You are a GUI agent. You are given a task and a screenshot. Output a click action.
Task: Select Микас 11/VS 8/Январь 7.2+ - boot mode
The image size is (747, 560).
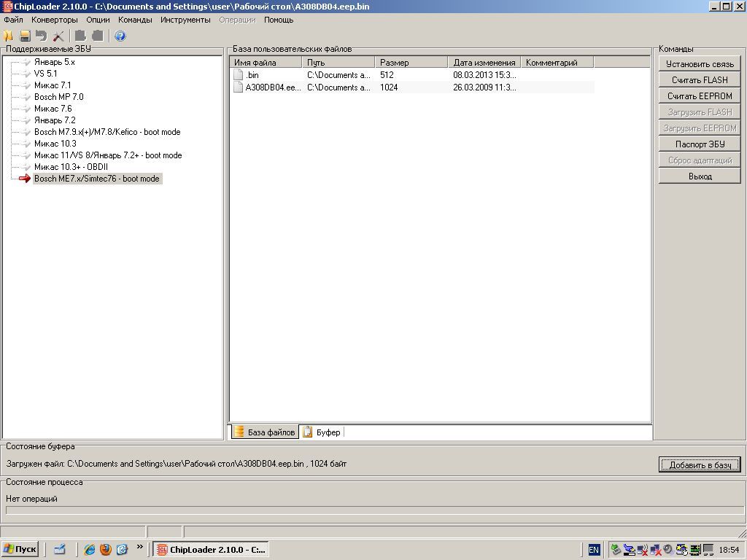(108, 155)
